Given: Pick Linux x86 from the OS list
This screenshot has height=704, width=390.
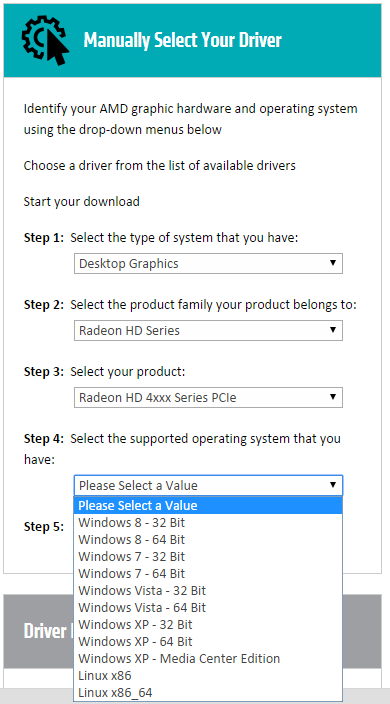Looking at the screenshot, I should tap(208, 676).
